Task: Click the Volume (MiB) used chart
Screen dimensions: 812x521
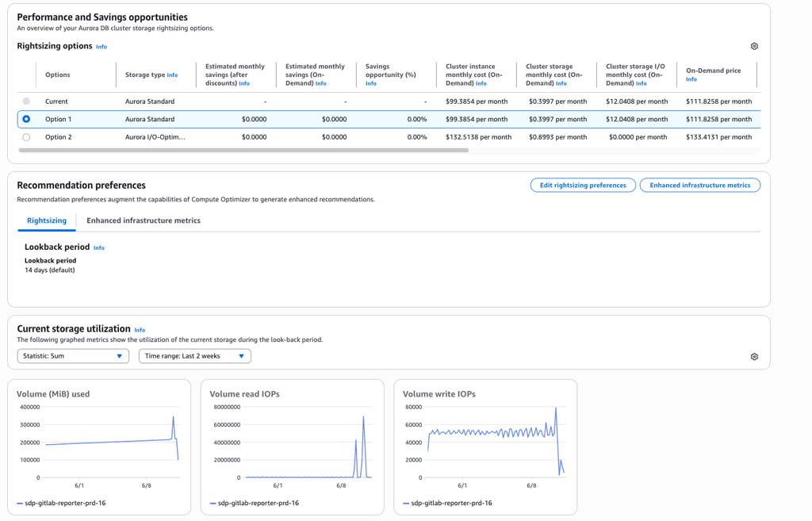Action: point(99,447)
